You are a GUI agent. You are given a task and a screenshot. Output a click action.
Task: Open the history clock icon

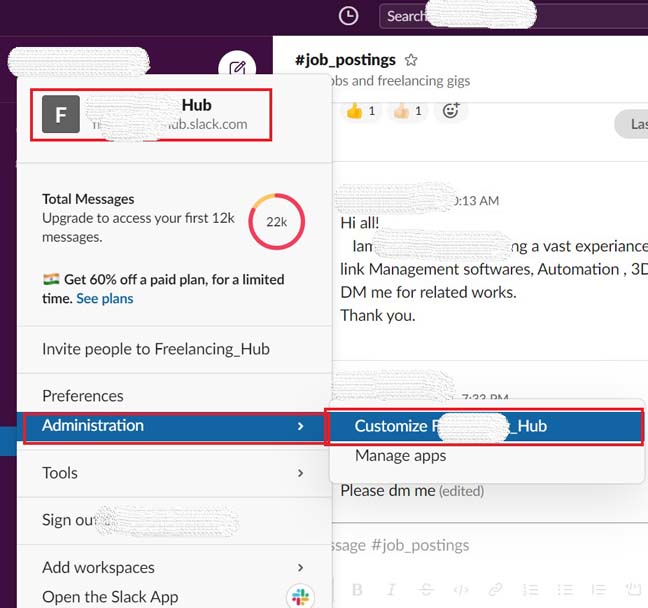coord(348,17)
